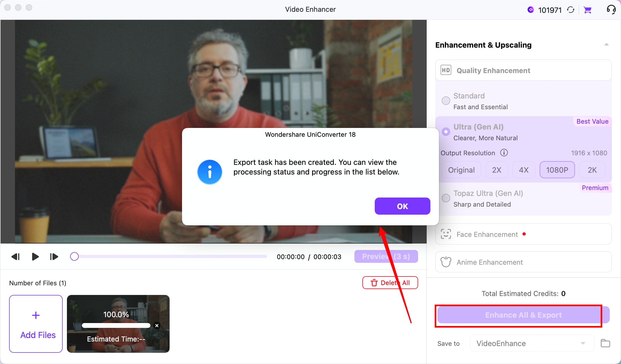
Task: Select the 2K output resolution
Action: pyautogui.click(x=592, y=170)
